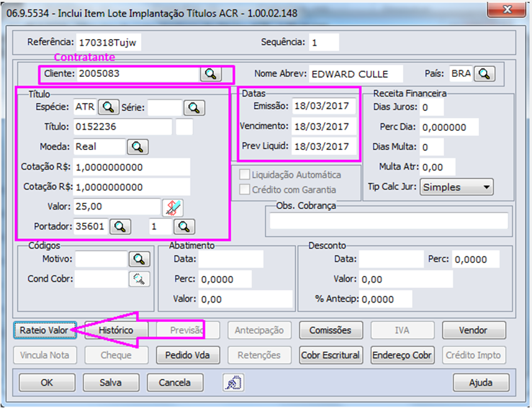Click the Cond Cobr input field
This screenshot has height=413, width=532.
pyautogui.click(x=101, y=279)
